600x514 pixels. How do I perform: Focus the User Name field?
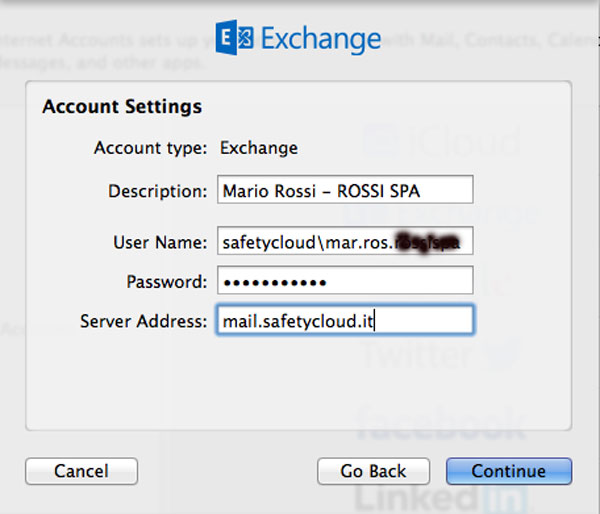coord(345,241)
